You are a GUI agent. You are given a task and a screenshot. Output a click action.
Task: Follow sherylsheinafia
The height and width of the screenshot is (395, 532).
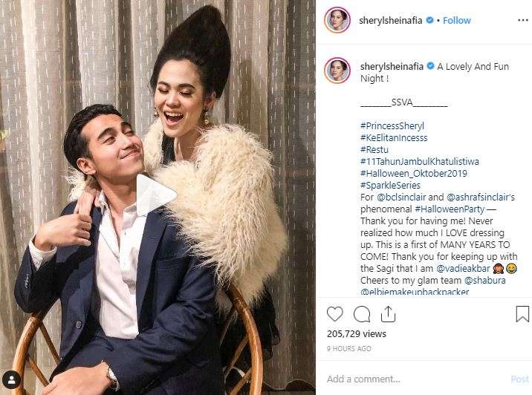(457, 20)
